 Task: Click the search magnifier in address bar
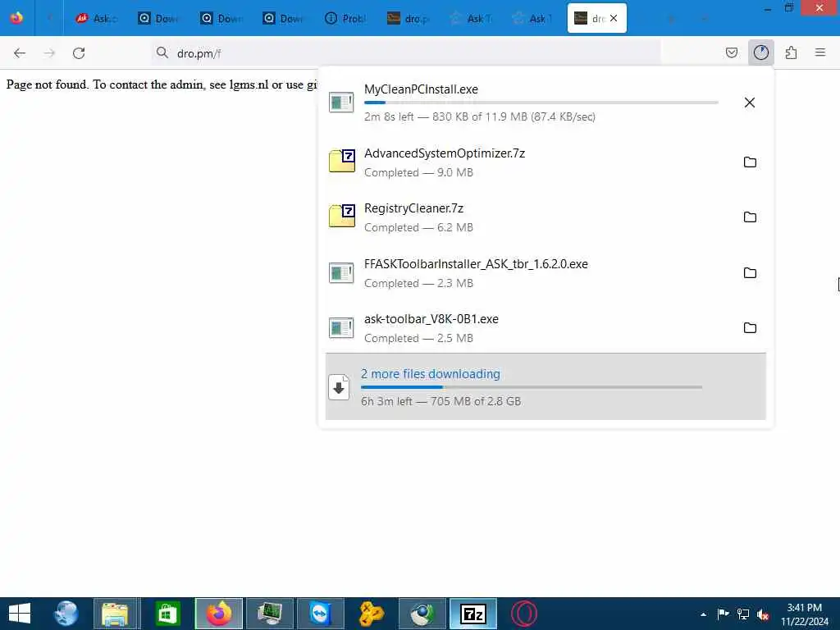(162, 52)
